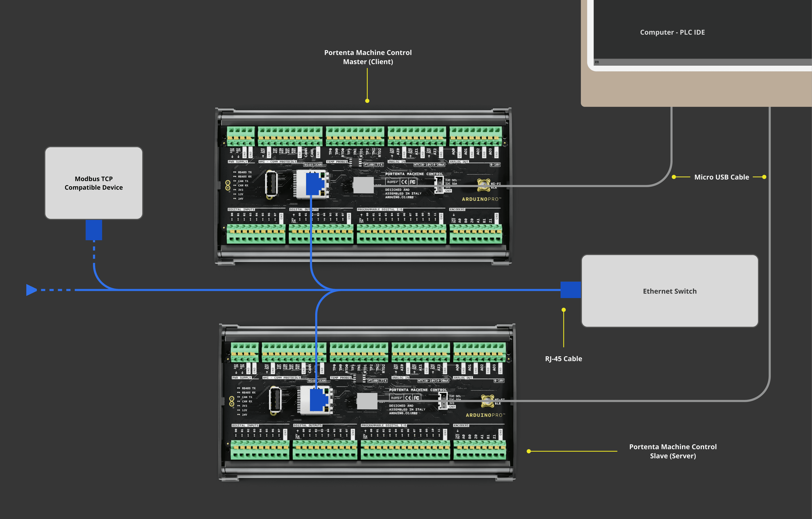Image resolution: width=812 pixels, height=519 pixels.
Task: Switch to the ANALOG OUT section on the Master
Action: coord(459,161)
